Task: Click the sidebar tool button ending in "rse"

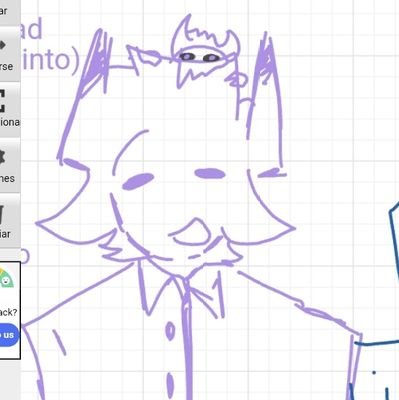Action: (x=9, y=53)
